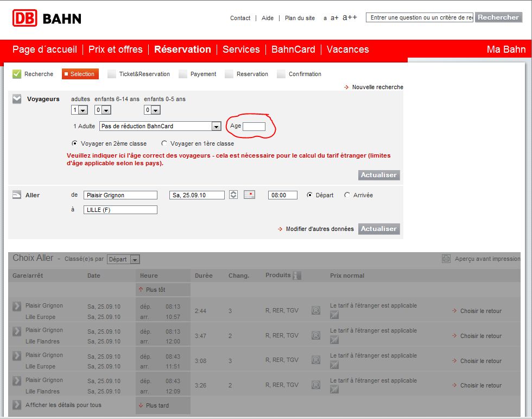Click the DB Bahn logo
Screen dimensions: 532x419
point(47,18)
